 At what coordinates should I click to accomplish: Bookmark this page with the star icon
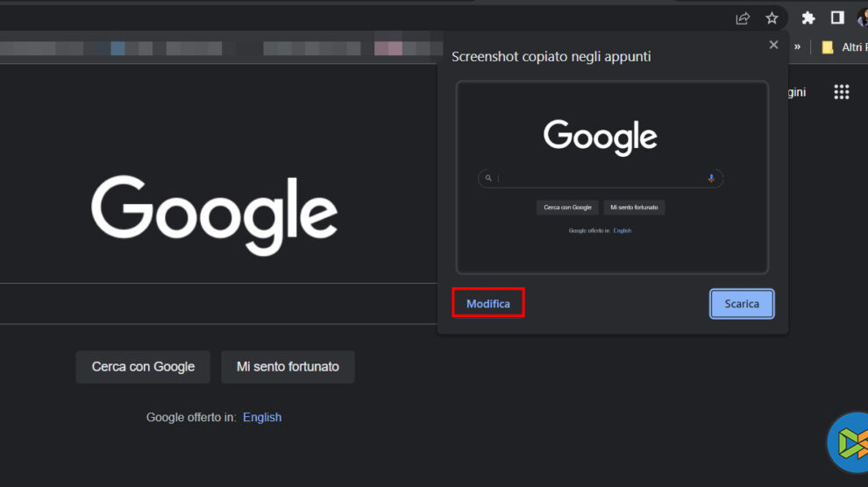[x=772, y=18]
